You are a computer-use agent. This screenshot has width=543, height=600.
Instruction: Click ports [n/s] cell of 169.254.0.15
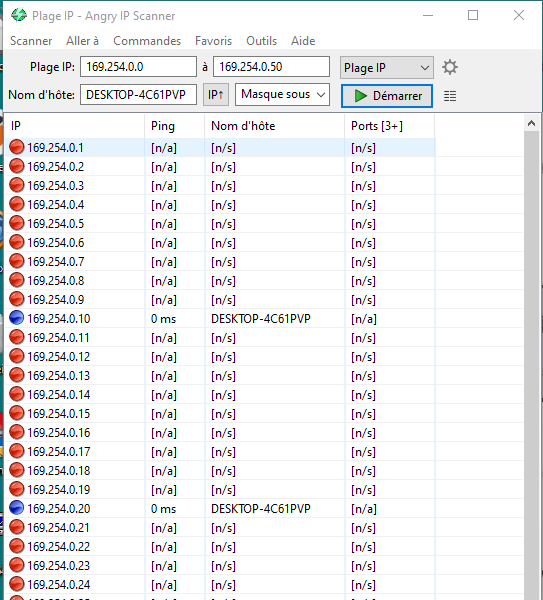pyautogui.click(x=363, y=414)
